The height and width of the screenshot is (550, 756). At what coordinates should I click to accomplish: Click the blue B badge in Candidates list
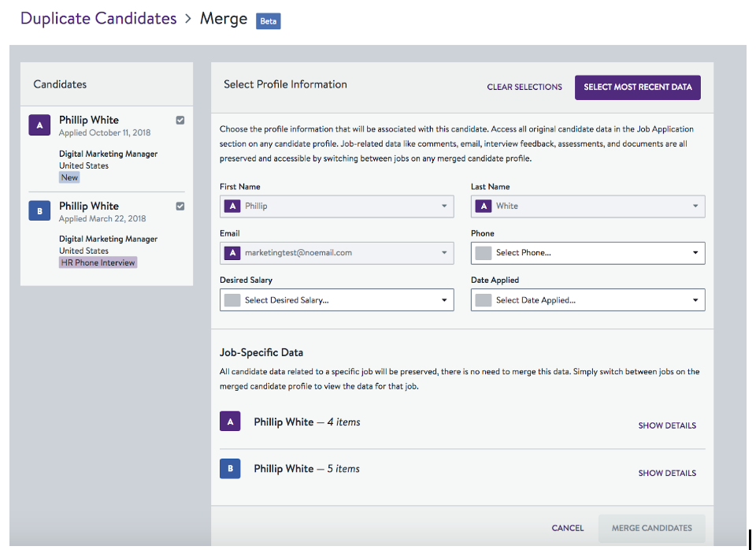click(39, 211)
